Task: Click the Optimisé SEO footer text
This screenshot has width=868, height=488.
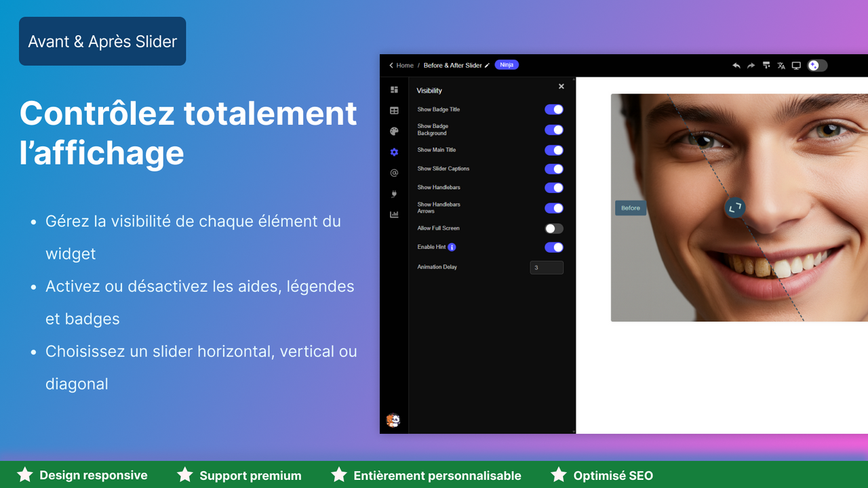Action: pyautogui.click(x=613, y=475)
